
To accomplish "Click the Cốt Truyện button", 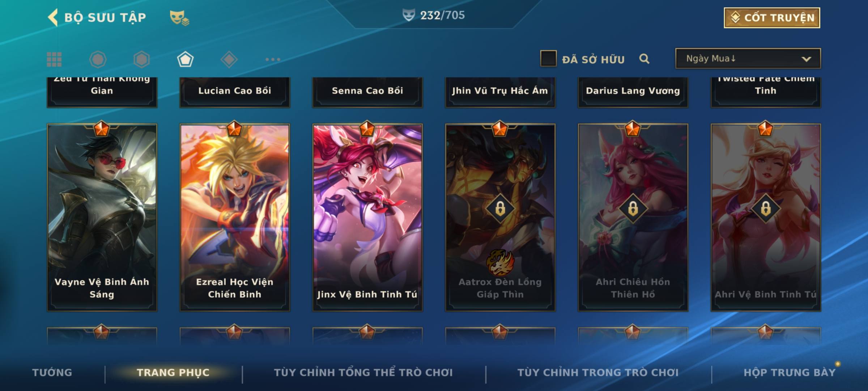I will click(x=772, y=18).
